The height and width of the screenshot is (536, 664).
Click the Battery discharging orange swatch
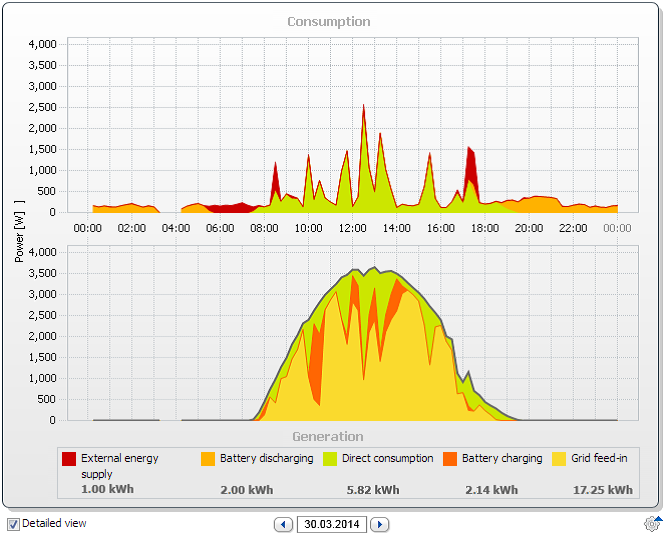point(208,459)
